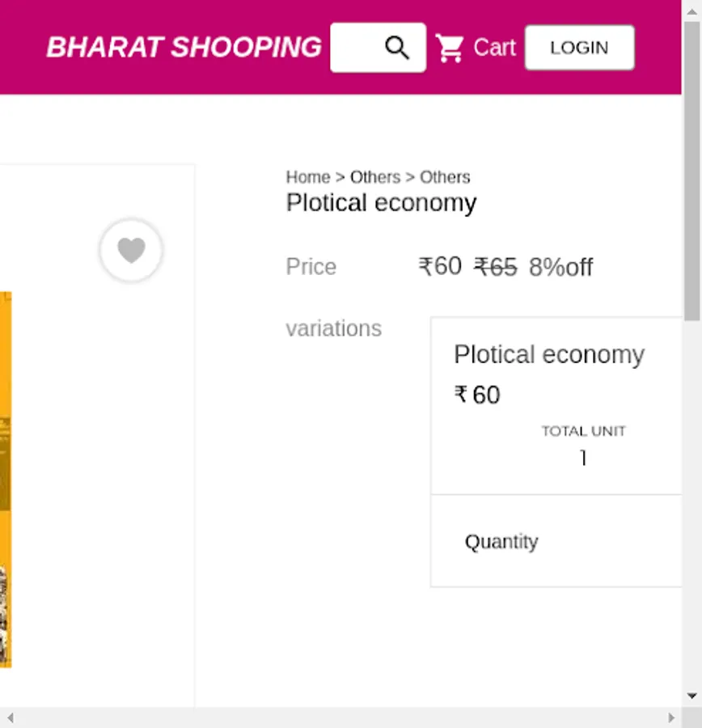Click the vertical scrollbar down arrow
This screenshot has width=702, height=728.
pyautogui.click(x=692, y=696)
